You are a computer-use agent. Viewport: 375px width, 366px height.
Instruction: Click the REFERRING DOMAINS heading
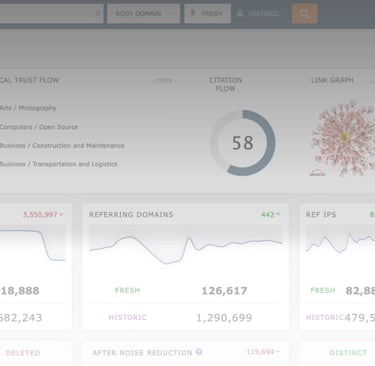click(x=131, y=215)
